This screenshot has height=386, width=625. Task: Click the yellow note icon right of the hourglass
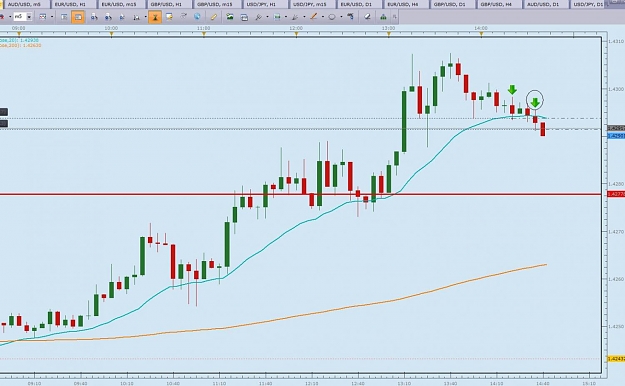(x=169, y=17)
